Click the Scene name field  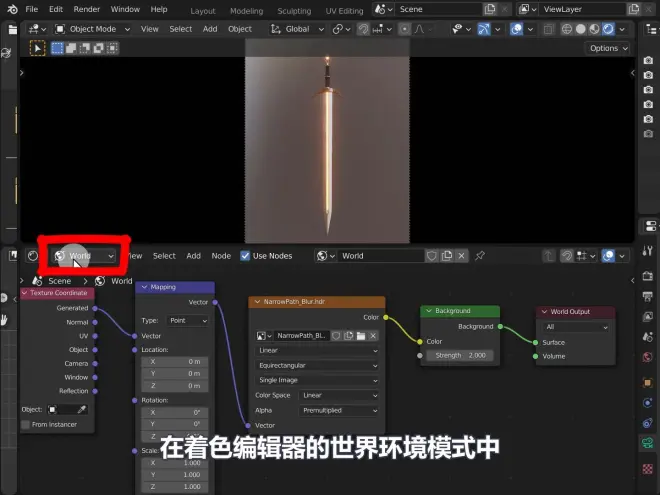pyautogui.click(x=438, y=9)
